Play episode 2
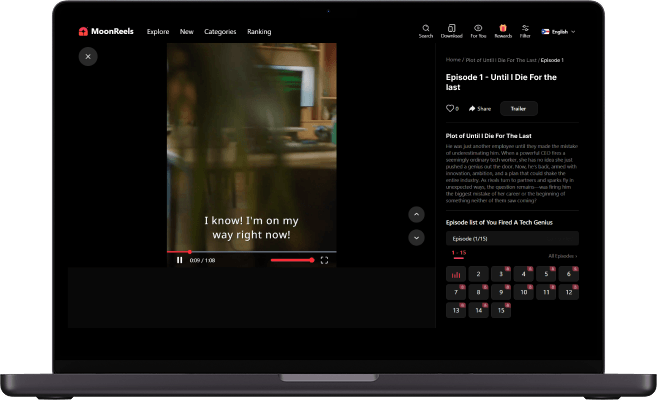Screen dimensions: 657x400 pyautogui.click(x=479, y=274)
